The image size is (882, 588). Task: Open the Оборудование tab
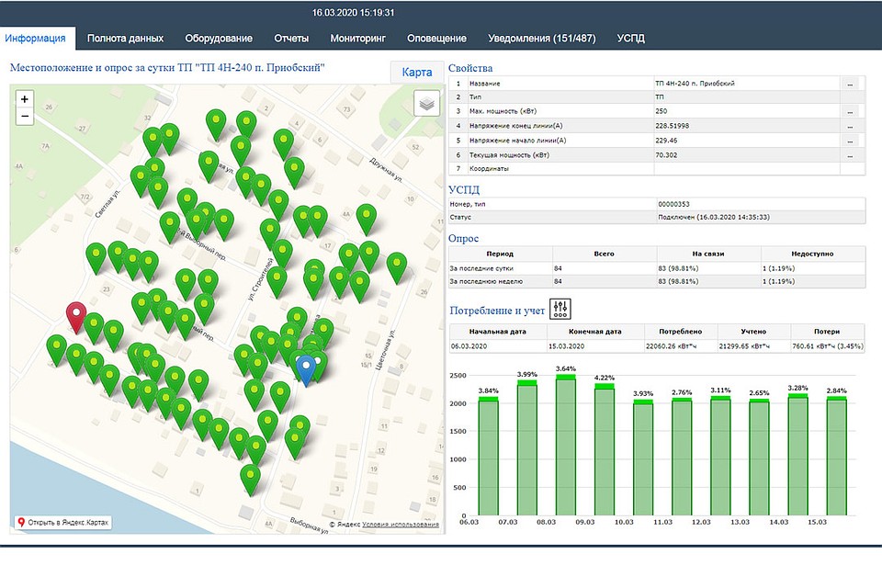[x=219, y=39]
